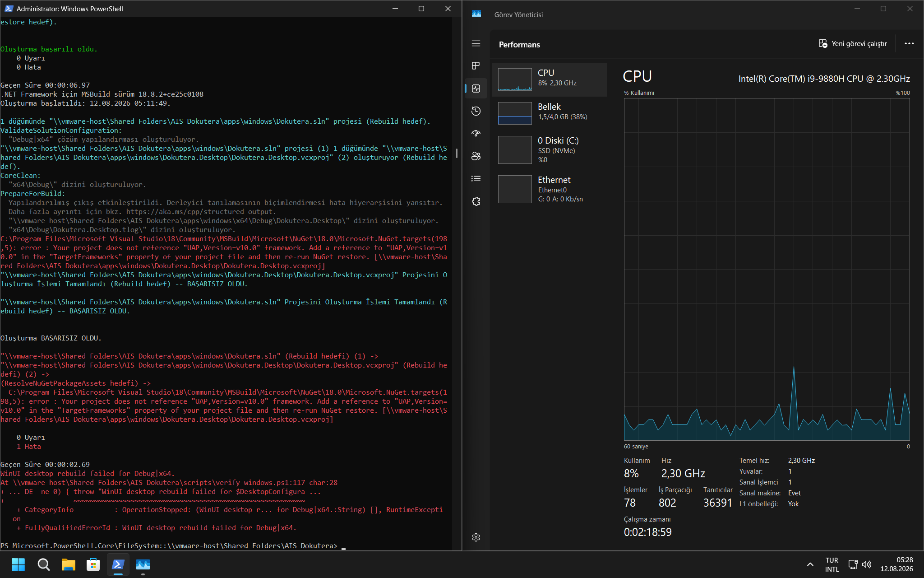Click 'PrepareForBuild:' target line in PowerShell

[32, 193]
